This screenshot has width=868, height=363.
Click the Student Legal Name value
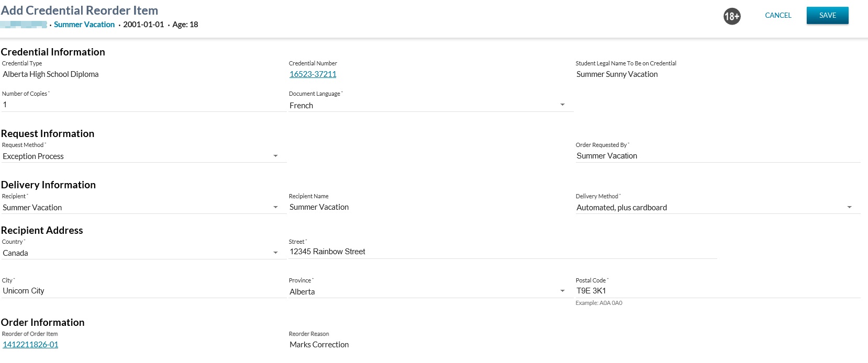[x=617, y=74]
